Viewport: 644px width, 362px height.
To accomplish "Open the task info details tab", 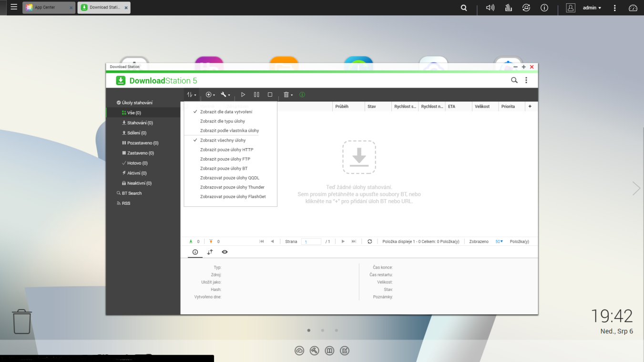I will (x=195, y=252).
